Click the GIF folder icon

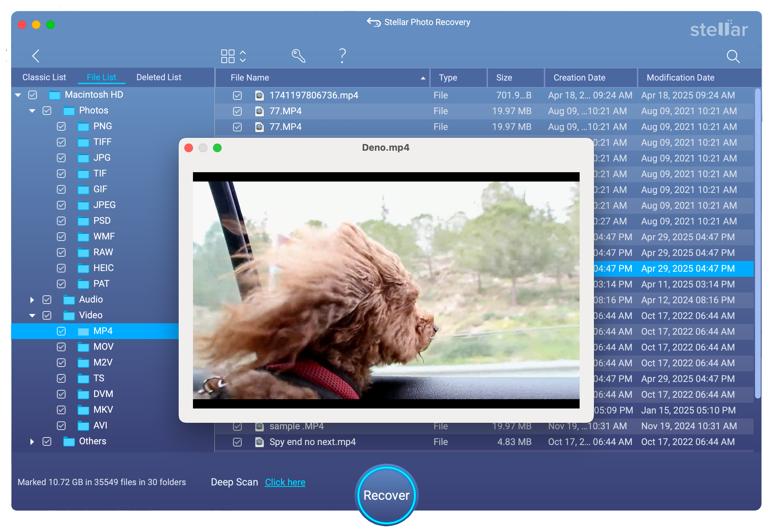tap(83, 189)
